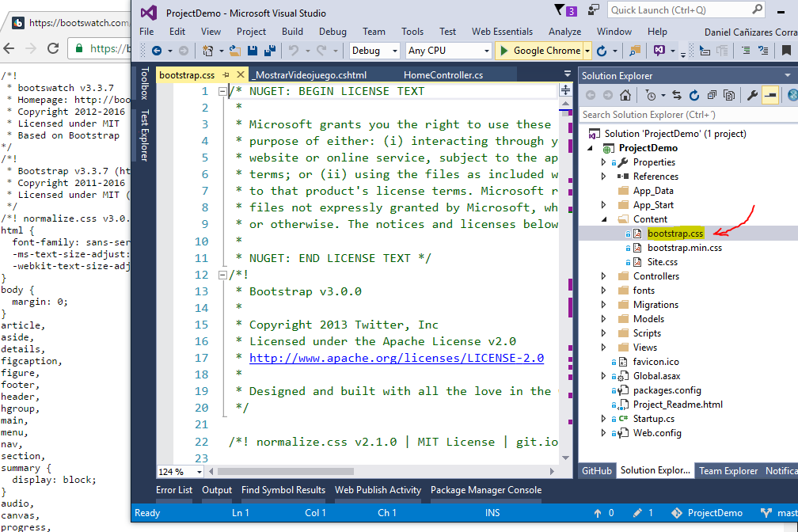This screenshot has height=532, width=798.
Task: Open the Team Explorer tab
Action: point(728,471)
